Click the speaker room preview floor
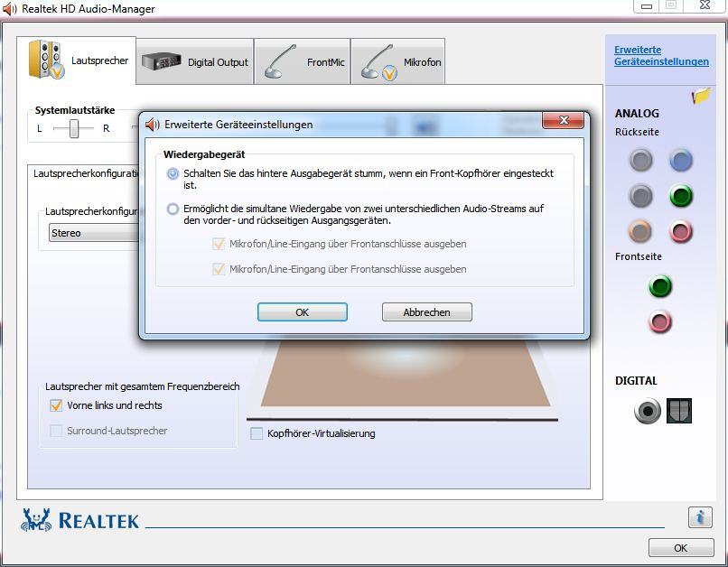Image resolution: width=728 pixels, height=567 pixels. coord(406,374)
